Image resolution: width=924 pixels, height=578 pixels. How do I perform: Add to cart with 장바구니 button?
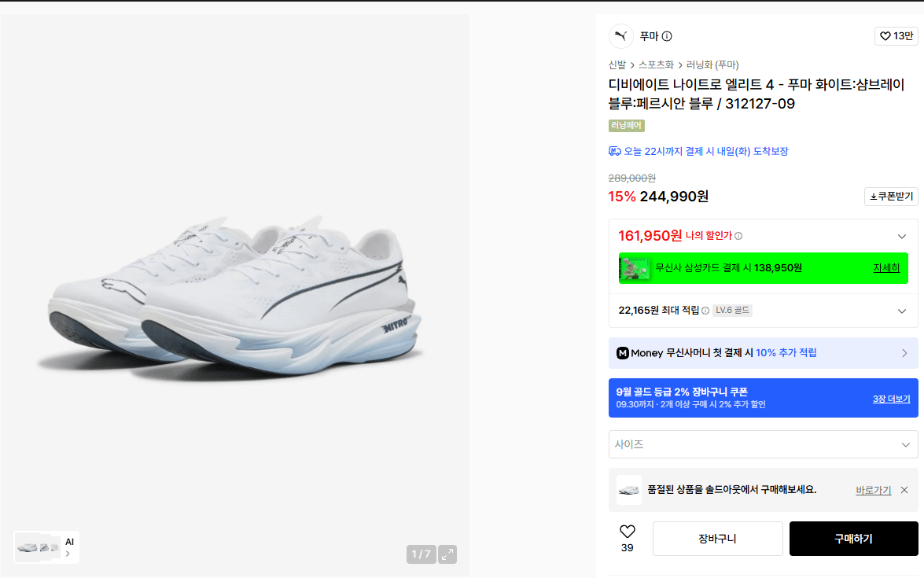[x=718, y=539]
